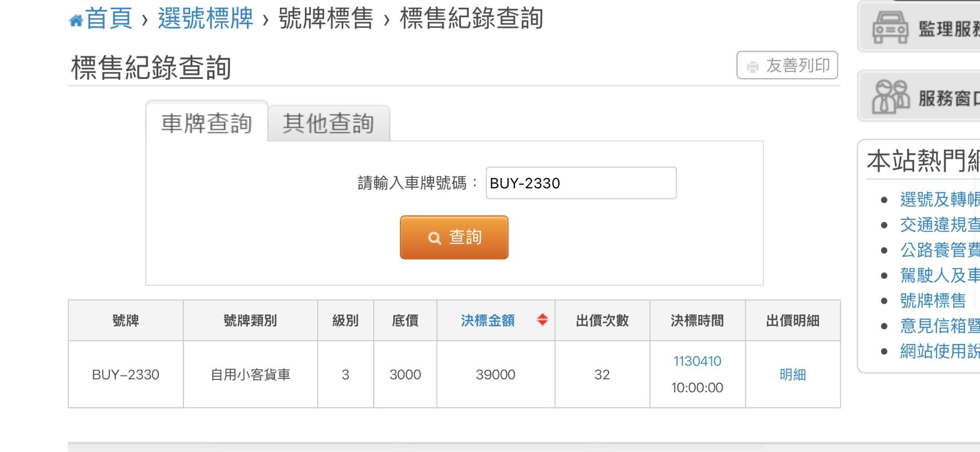The height and width of the screenshot is (452, 980).
Task: Toggle sort arrows beside 決標金額
Action: [x=542, y=320]
